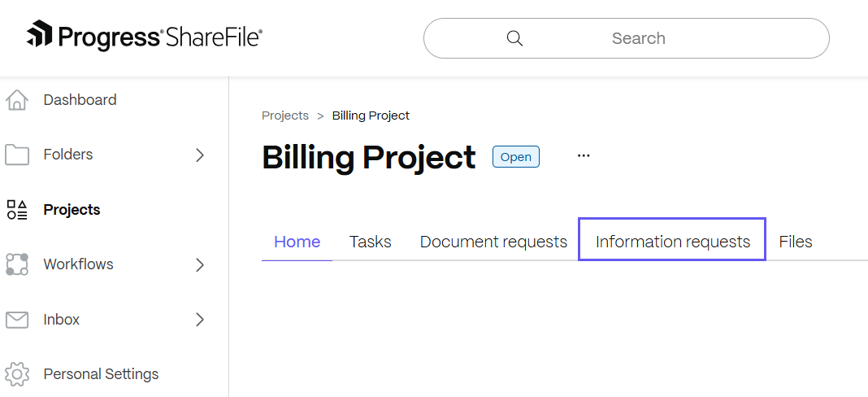Click the Projects shapes icon

17,210
